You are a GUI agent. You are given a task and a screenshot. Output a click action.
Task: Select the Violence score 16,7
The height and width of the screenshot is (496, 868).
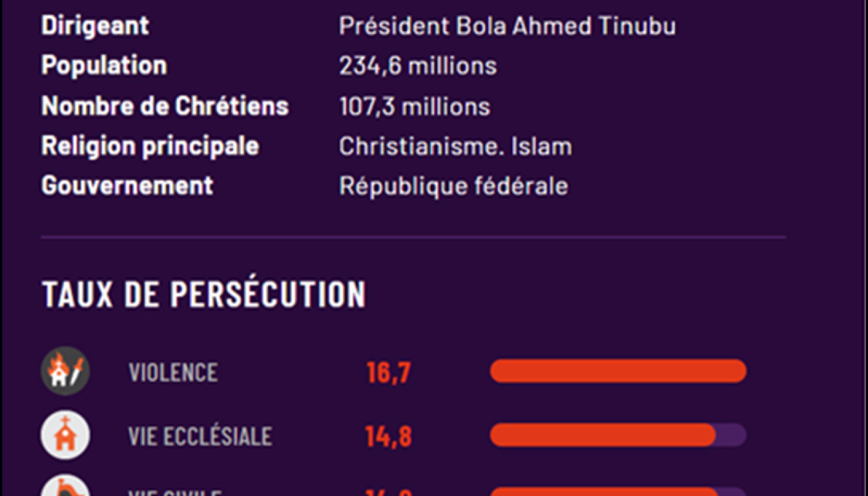click(x=388, y=373)
